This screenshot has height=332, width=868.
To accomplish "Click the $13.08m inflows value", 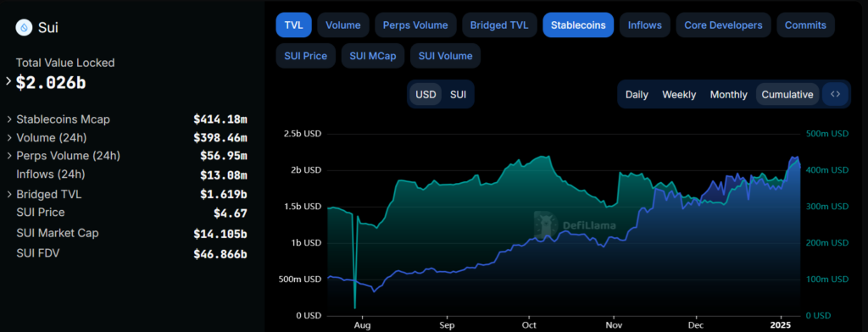I will (x=224, y=175).
